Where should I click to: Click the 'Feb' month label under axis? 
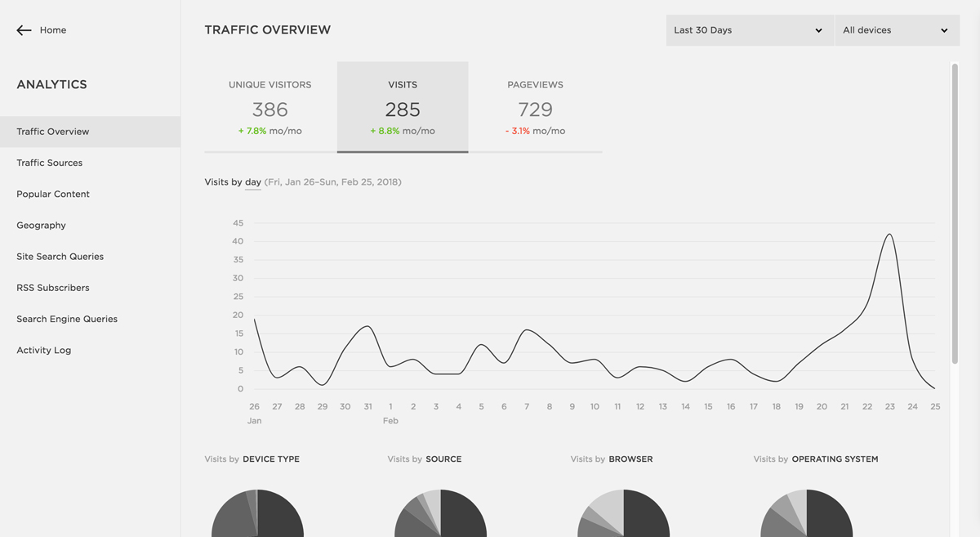point(390,421)
